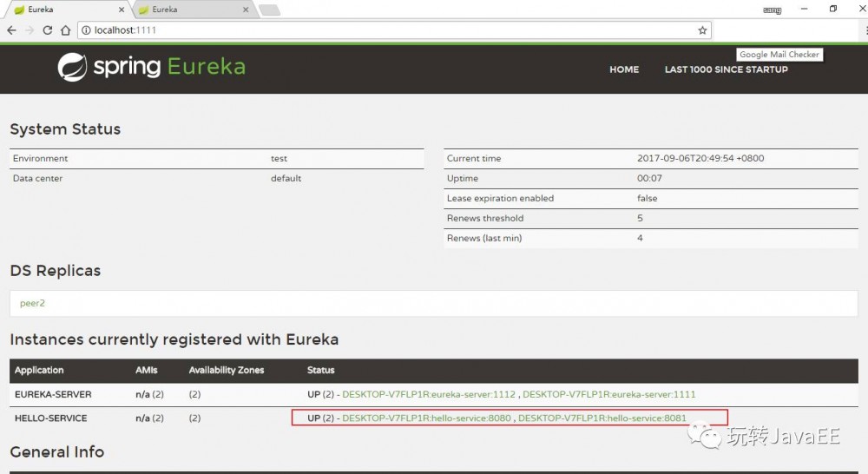Click the browser forward arrow

coord(30,30)
